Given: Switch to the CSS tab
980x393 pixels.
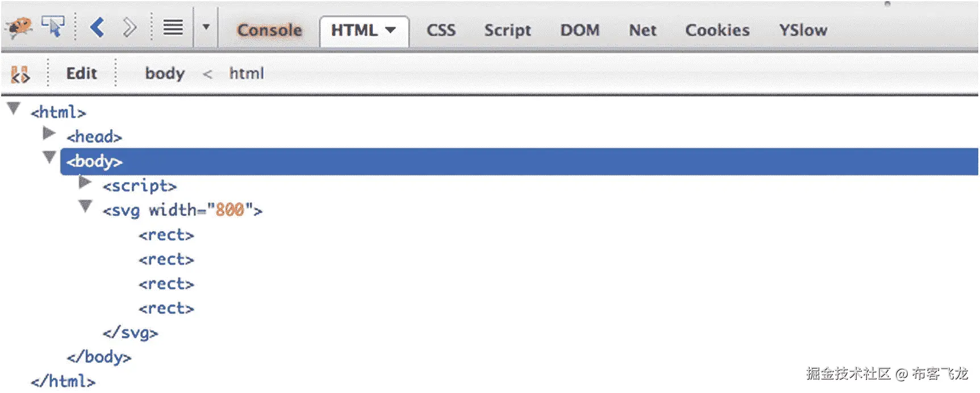Looking at the screenshot, I should pyautogui.click(x=441, y=30).
